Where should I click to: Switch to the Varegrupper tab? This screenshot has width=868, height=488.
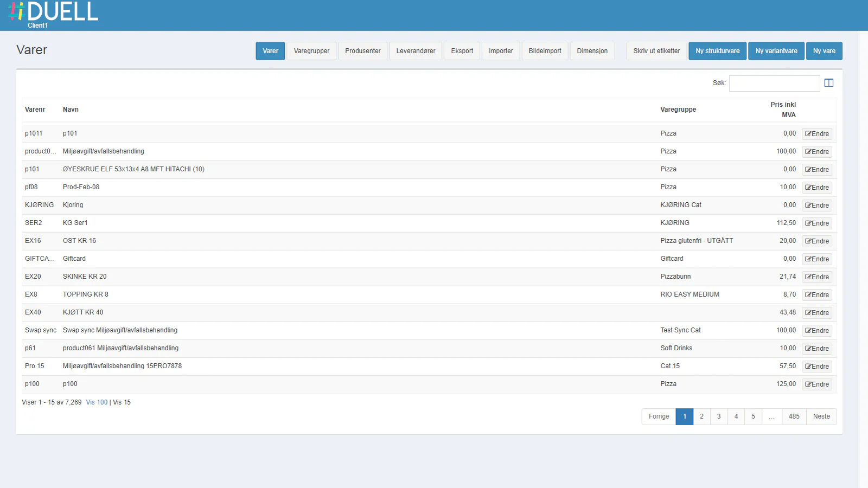click(x=311, y=51)
